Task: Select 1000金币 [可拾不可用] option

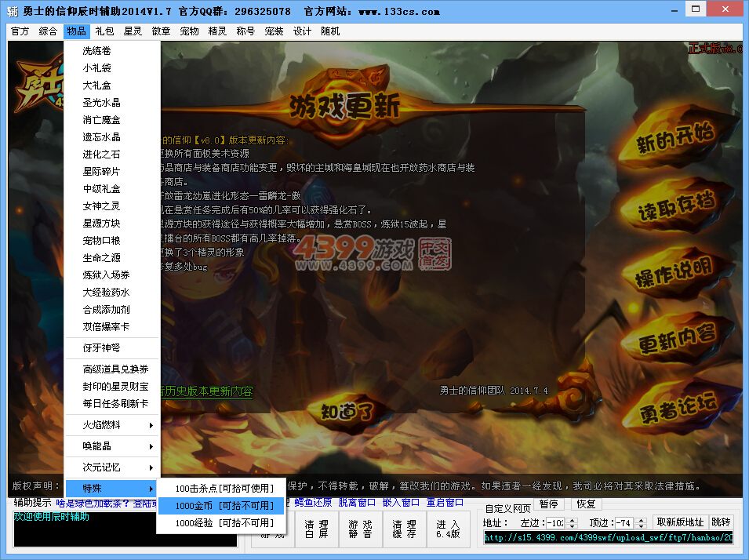Action: click(x=221, y=506)
